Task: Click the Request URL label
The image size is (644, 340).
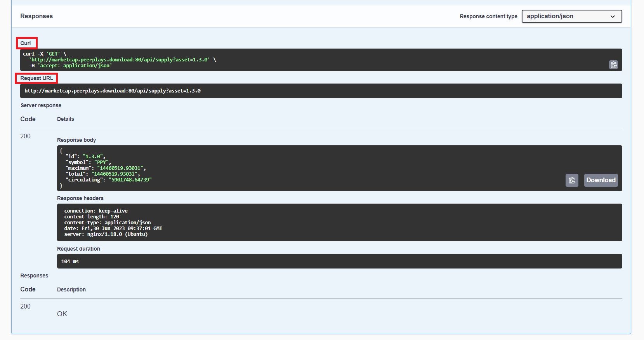Action: click(36, 78)
